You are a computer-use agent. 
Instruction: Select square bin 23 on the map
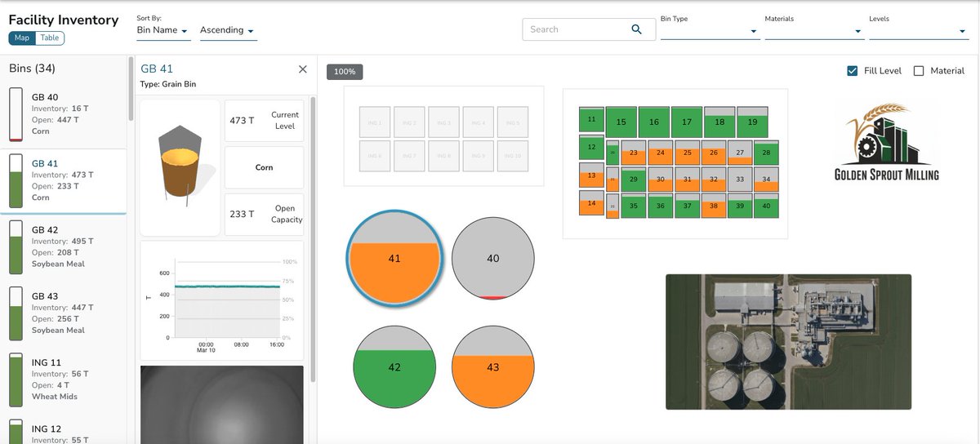click(x=633, y=153)
